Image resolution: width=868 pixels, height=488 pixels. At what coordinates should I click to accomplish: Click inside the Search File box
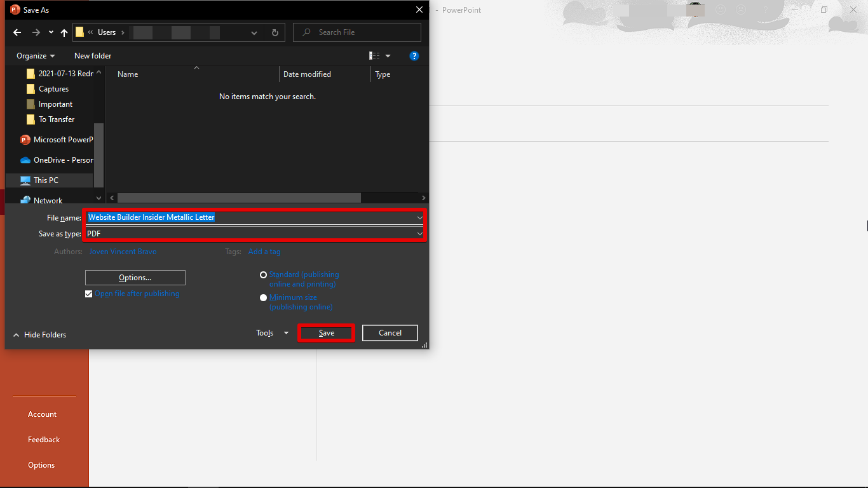tap(356, 32)
